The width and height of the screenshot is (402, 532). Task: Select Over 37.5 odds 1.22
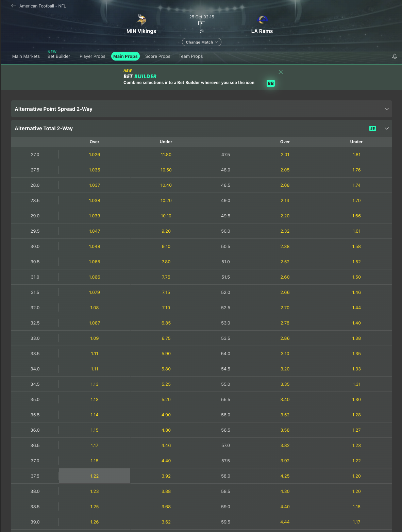click(95, 476)
